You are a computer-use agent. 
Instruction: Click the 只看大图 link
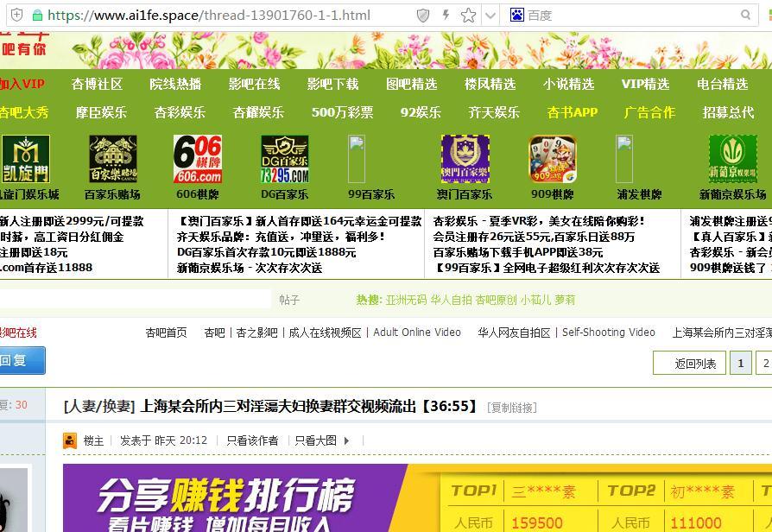315,440
